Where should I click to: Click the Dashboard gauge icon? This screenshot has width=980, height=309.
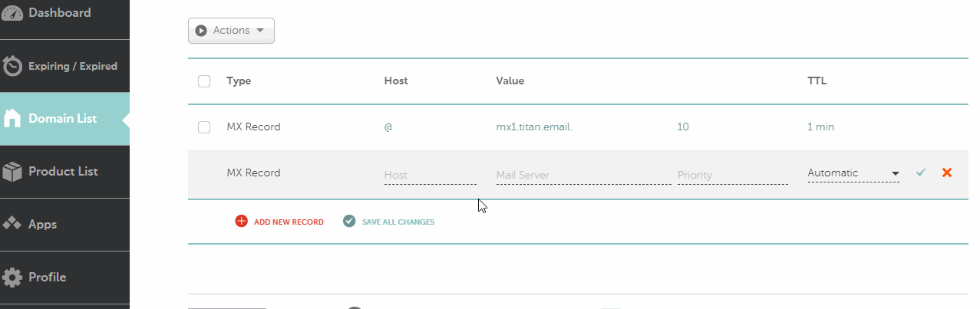[12, 13]
